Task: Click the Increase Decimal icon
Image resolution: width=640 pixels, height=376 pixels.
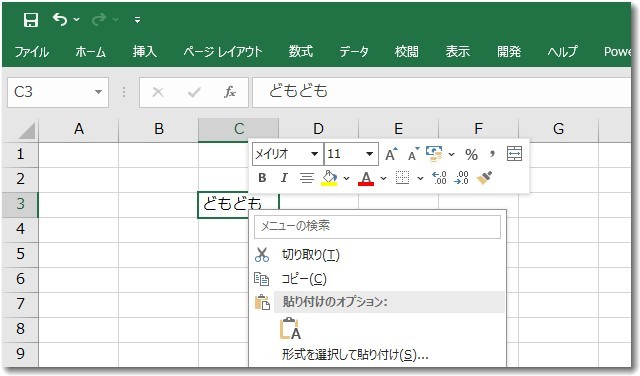Action: tap(439, 178)
